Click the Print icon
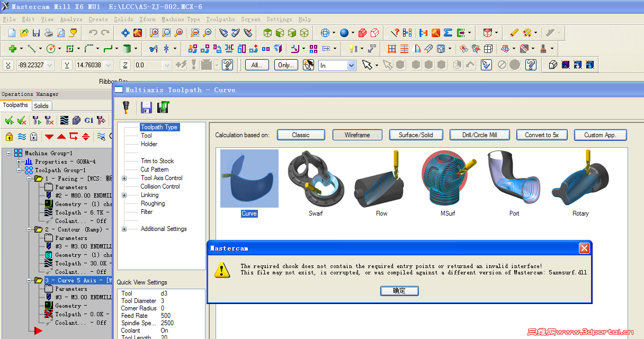 click(49, 33)
